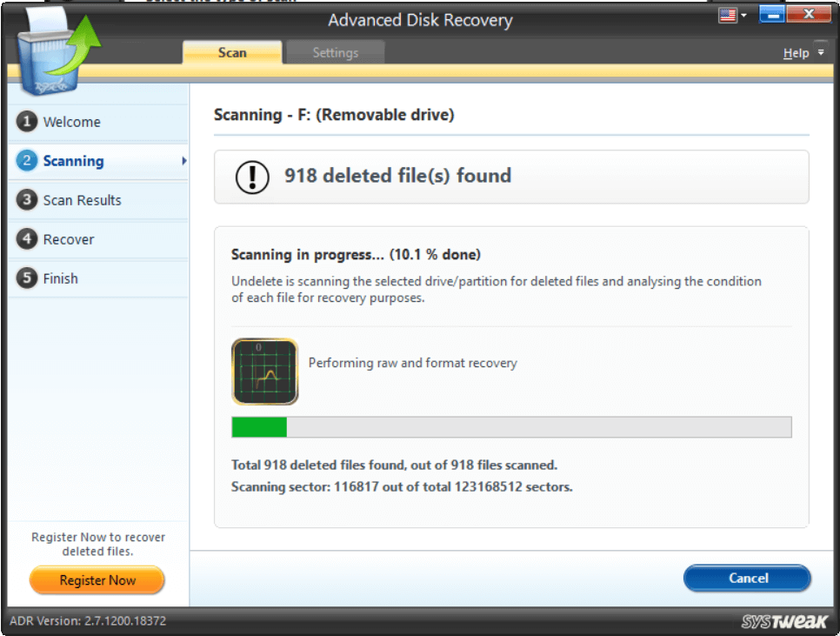Screen dimensions: 840x636
Task: Click the Advanced Disk Recovery recycle bin logo
Action: [48, 48]
